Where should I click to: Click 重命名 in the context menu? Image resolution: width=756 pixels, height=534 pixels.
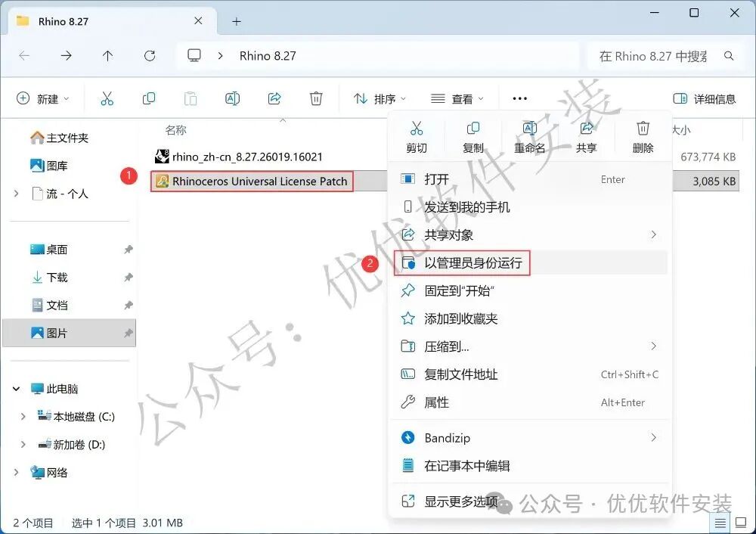click(529, 138)
